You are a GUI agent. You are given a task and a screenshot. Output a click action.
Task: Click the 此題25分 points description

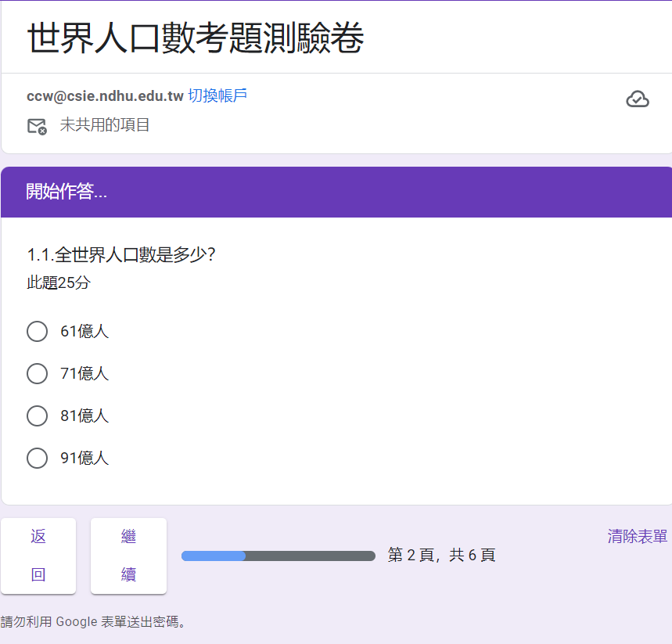[x=59, y=283]
